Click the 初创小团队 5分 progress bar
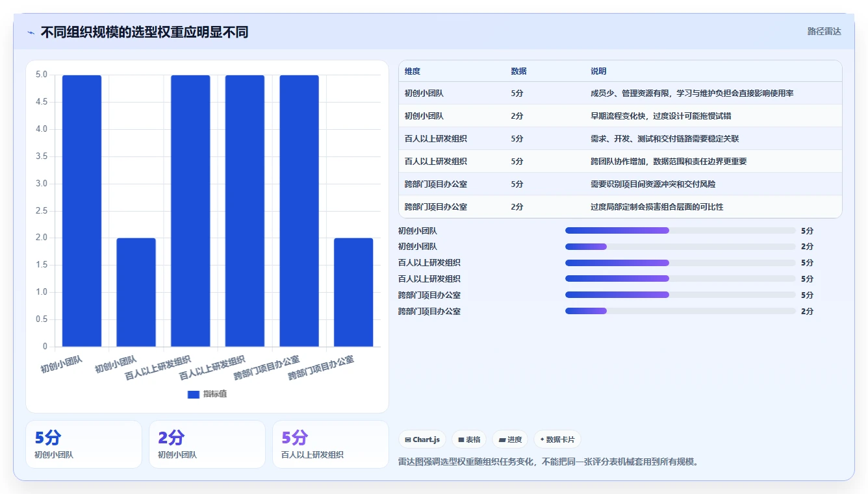The height and width of the screenshot is (494, 868). (x=680, y=230)
